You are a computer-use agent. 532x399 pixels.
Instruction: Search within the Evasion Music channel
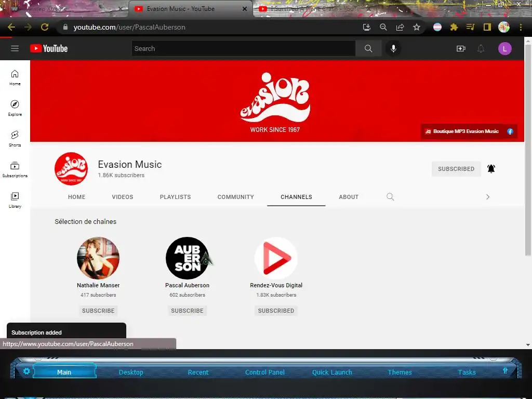tap(390, 197)
